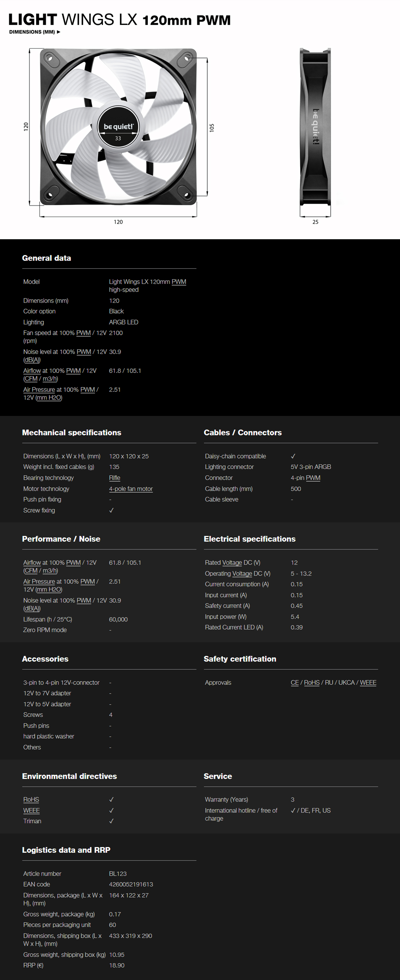Open mm H2O link in General data
This screenshot has width=400, height=980.
[x=49, y=398]
